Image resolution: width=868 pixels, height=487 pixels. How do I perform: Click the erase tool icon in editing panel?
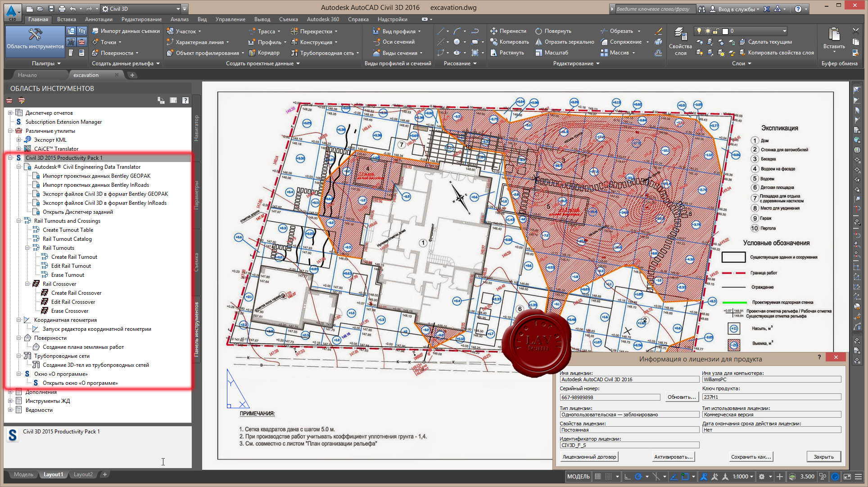pyautogui.click(x=658, y=31)
